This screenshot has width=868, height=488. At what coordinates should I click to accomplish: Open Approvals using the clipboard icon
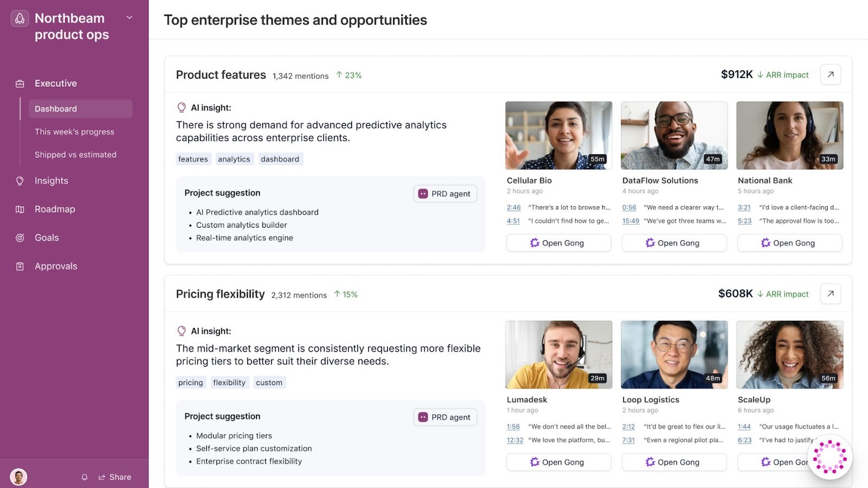(x=20, y=266)
